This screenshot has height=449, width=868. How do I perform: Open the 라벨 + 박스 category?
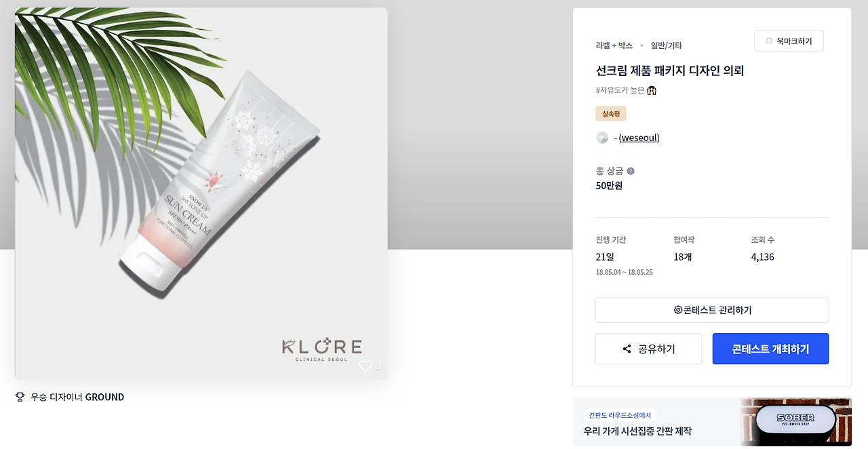click(614, 45)
